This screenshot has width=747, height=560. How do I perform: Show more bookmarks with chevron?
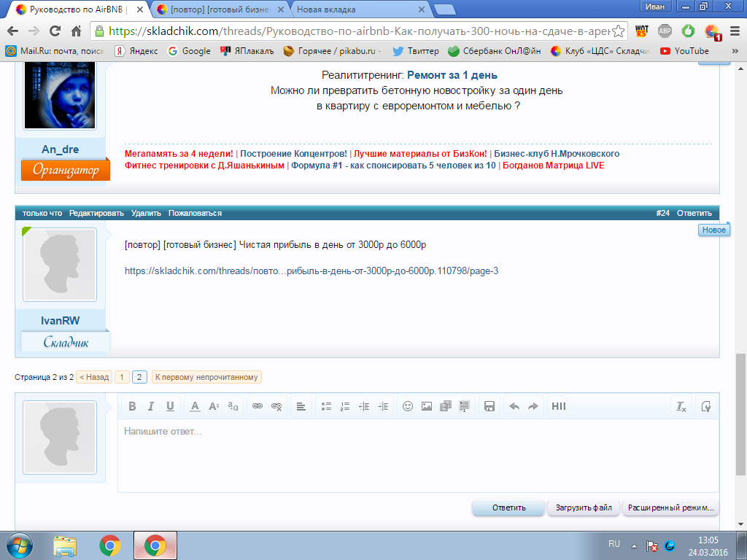(735, 51)
